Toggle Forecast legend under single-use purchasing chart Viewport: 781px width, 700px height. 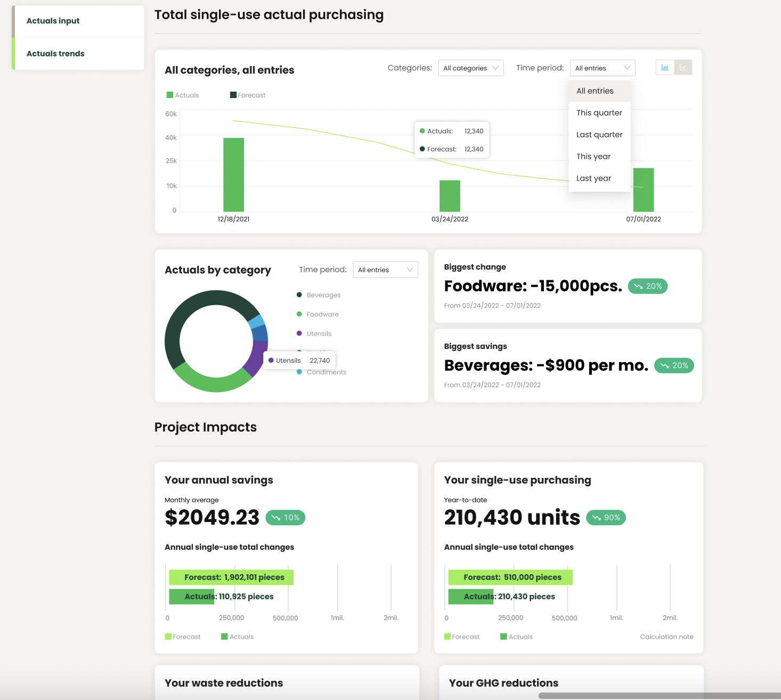462,637
